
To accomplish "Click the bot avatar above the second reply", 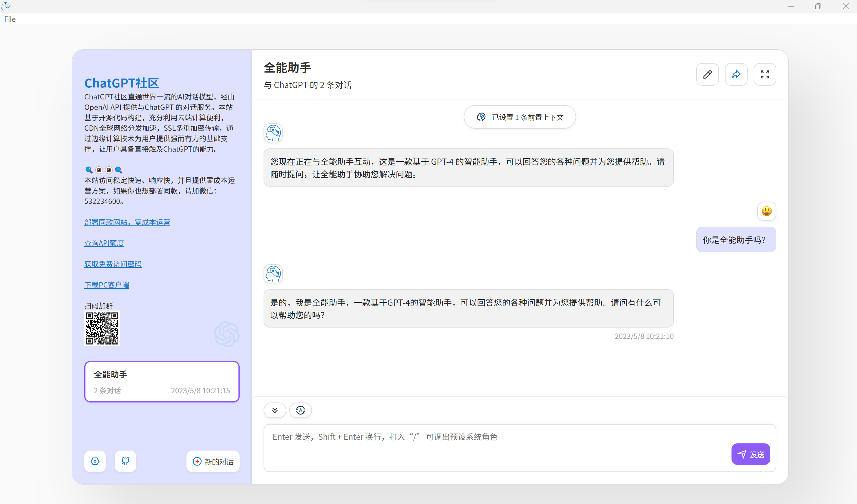I will coord(273,273).
